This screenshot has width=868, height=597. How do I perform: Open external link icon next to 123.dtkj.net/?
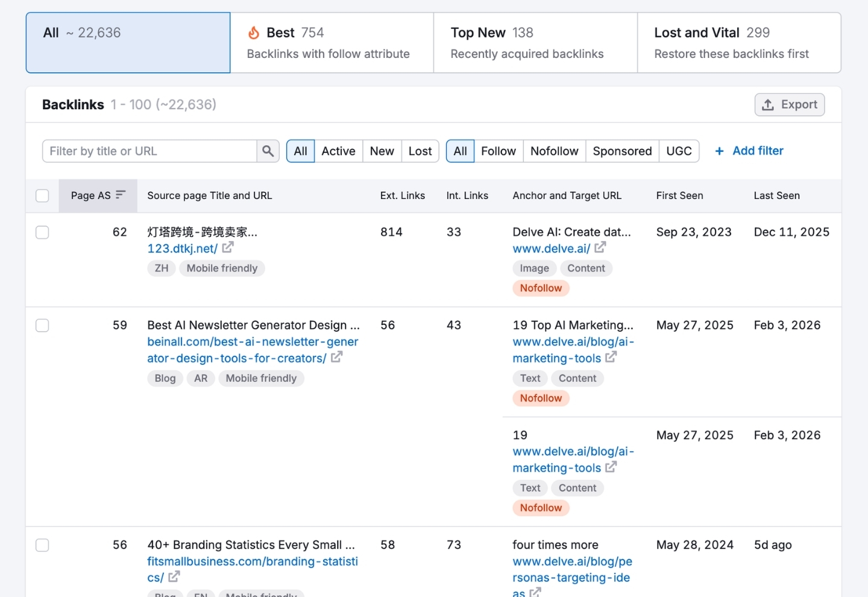tap(228, 247)
